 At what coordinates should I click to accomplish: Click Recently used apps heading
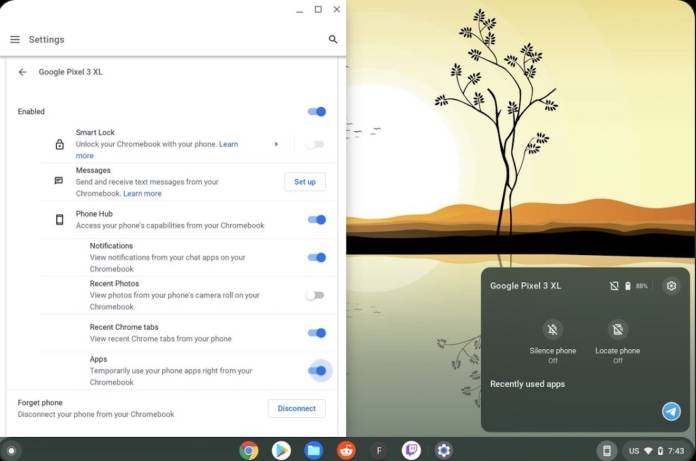pos(527,384)
